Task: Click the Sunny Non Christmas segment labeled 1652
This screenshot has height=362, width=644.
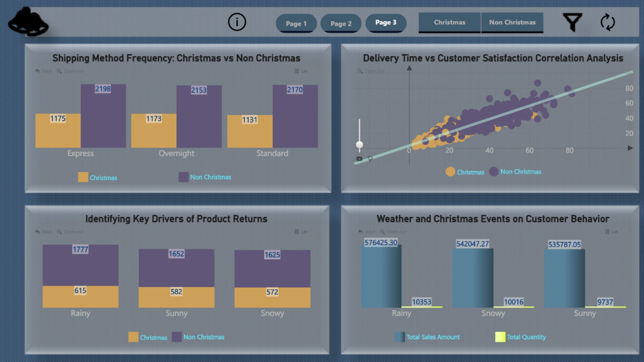Action: tap(176, 268)
